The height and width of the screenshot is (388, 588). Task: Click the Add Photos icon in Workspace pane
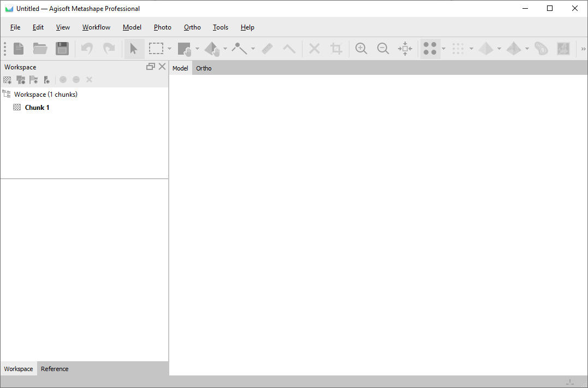pyautogui.click(x=21, y=80)
